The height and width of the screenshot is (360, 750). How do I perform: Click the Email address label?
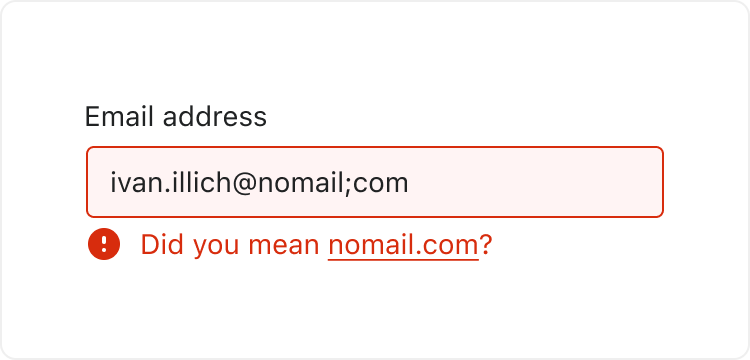(176, 117)
